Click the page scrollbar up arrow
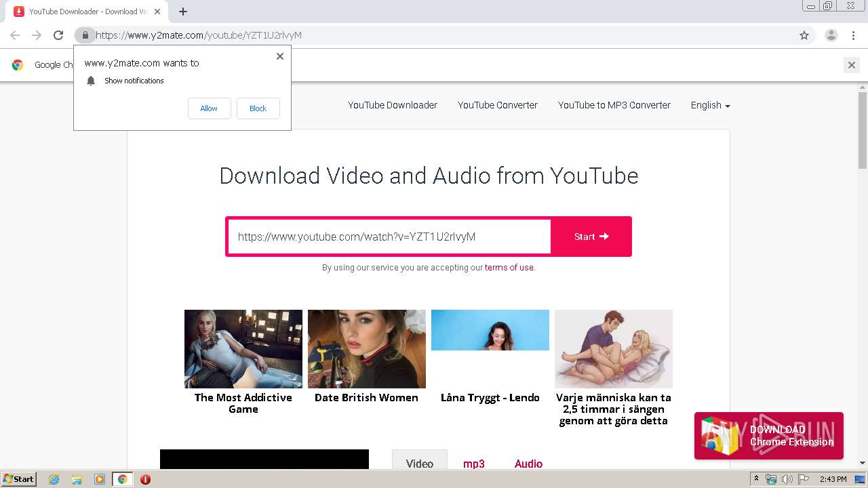Viewport: 868px width, 488px height. (x=863, y=87)
